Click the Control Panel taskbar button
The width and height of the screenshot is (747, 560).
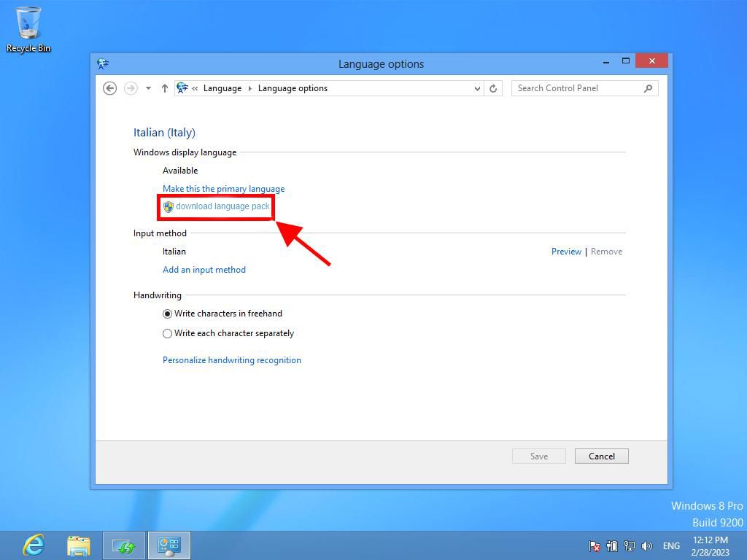tap(169, 545)
